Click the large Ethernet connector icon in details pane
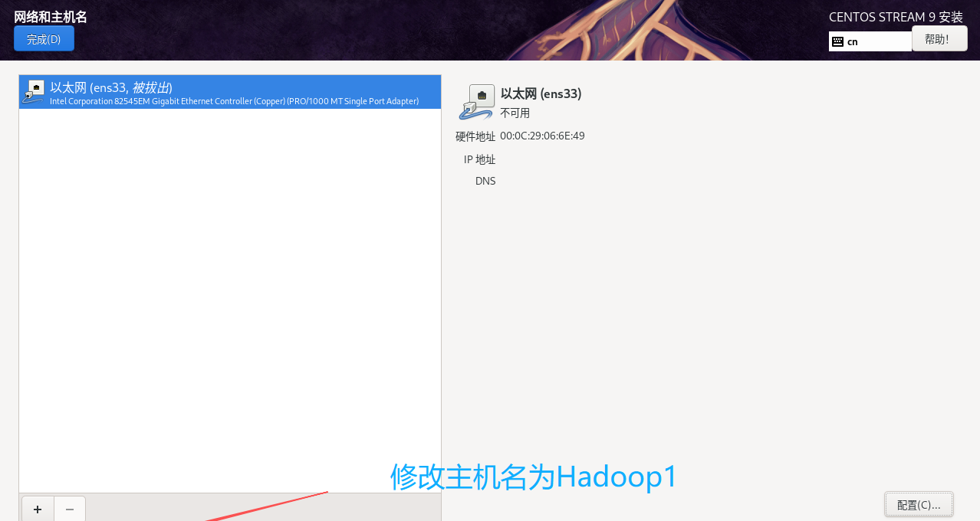 click(x=476, y=102)
